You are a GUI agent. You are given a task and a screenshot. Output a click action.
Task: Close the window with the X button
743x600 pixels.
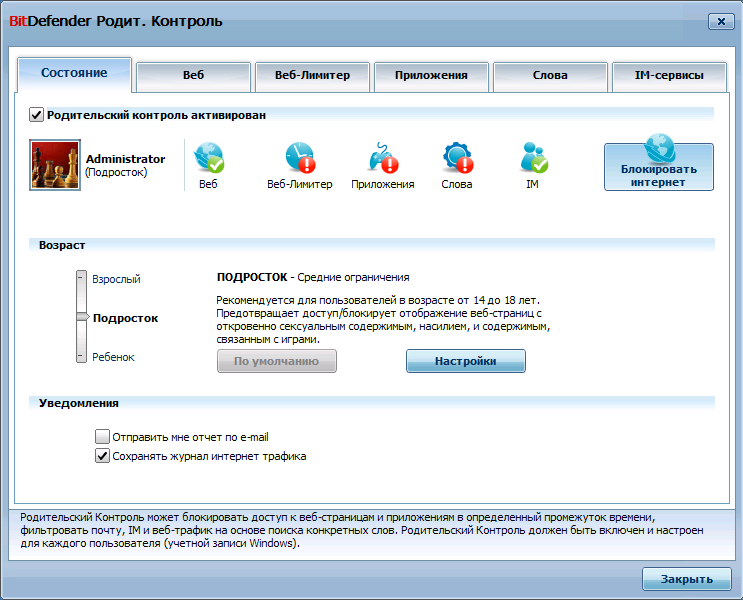721,21
